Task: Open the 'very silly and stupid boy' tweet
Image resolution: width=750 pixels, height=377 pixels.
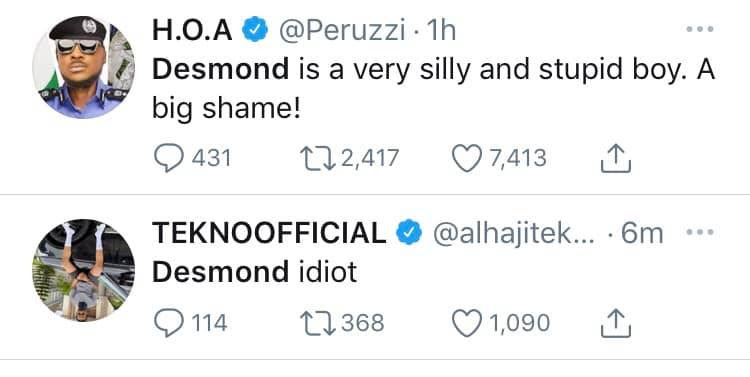Action: [433, 89]
